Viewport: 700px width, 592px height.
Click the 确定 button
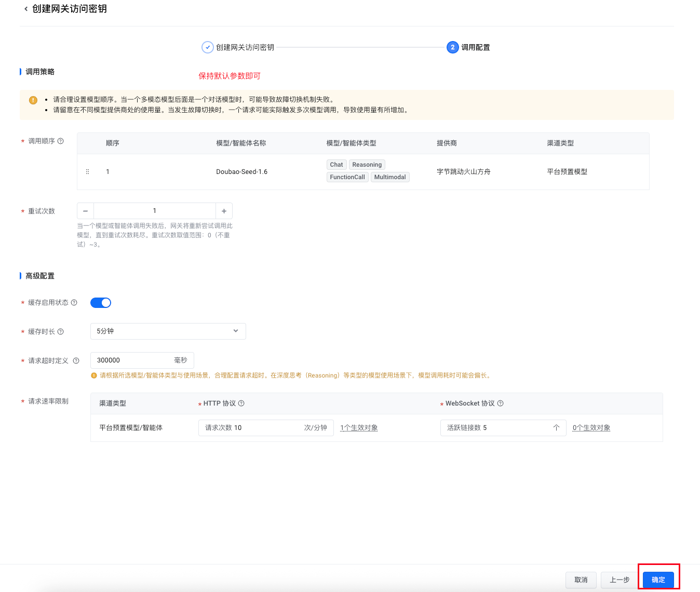(x=658, y=580)
